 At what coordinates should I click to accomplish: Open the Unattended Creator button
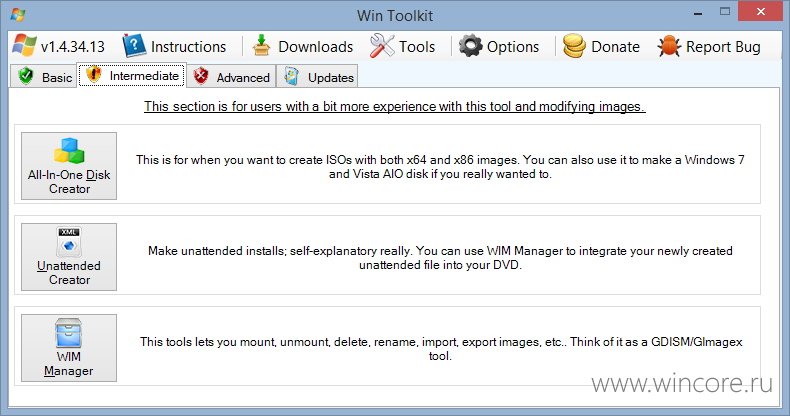(69, 257)
